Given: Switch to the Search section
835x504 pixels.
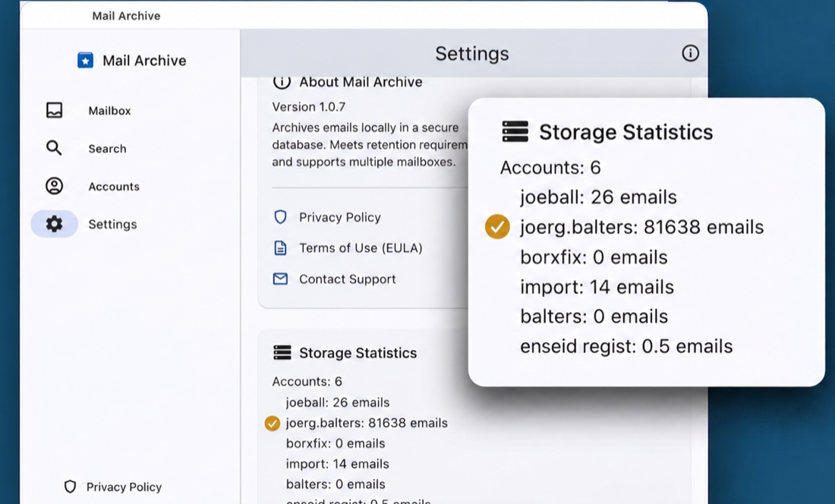Looking at the screenshot, I should 108,149.
